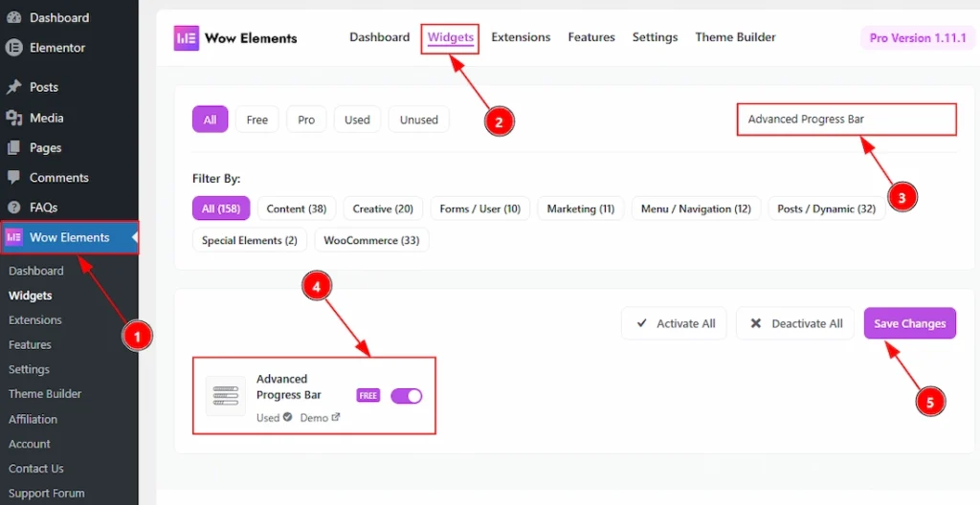Show only Unused widgets
The image size is (980, 505).
pos(419,120)
